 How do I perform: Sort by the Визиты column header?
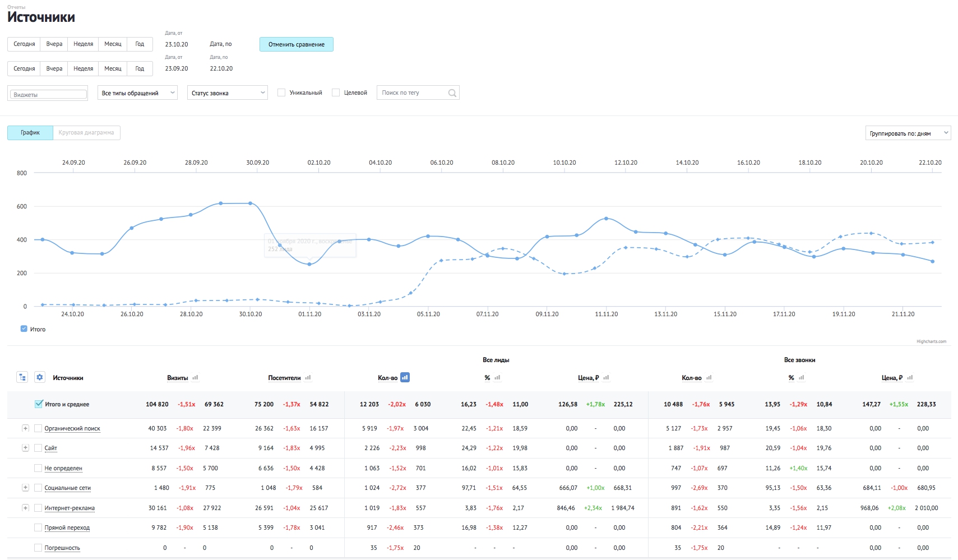coord(178,378)
